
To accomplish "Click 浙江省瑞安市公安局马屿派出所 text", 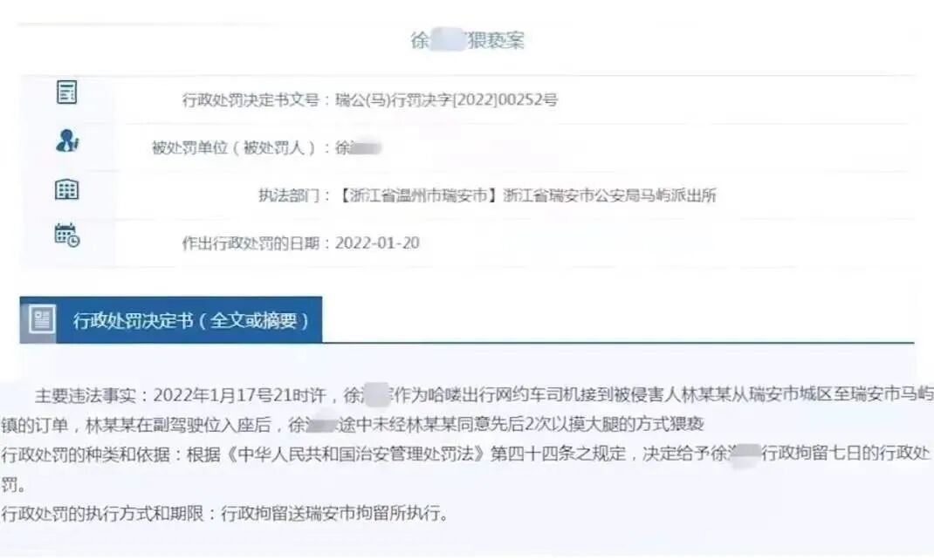I will pos(609,195).
